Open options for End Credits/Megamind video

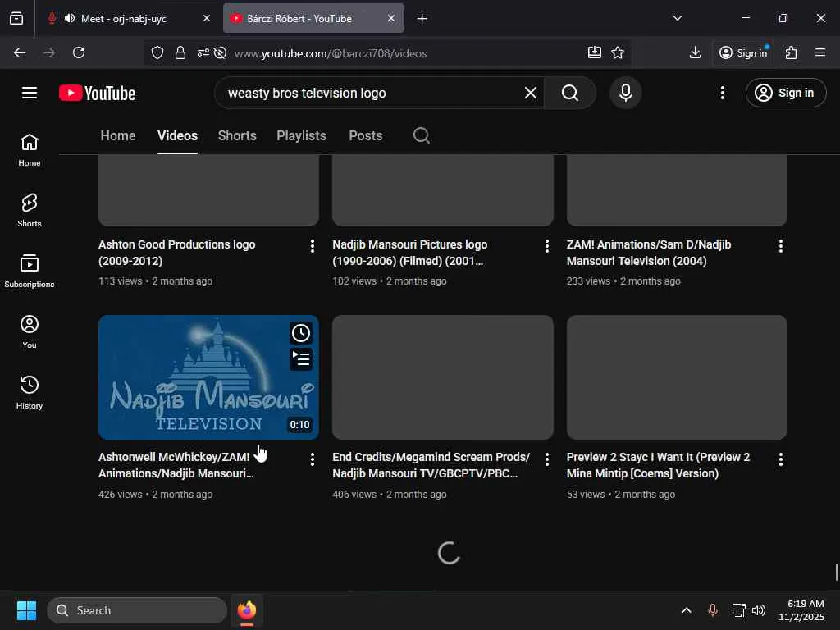(546, 459)
